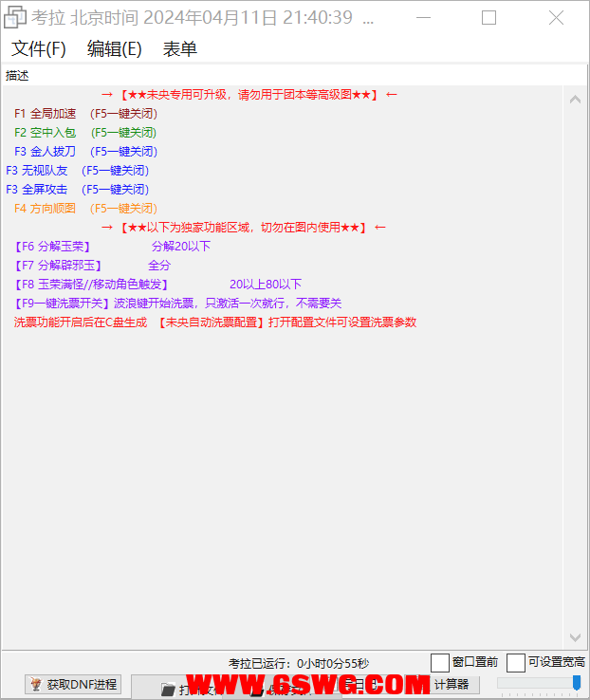
Task: Select the F2 空中入包 line
Action: (x=85, y=133)
